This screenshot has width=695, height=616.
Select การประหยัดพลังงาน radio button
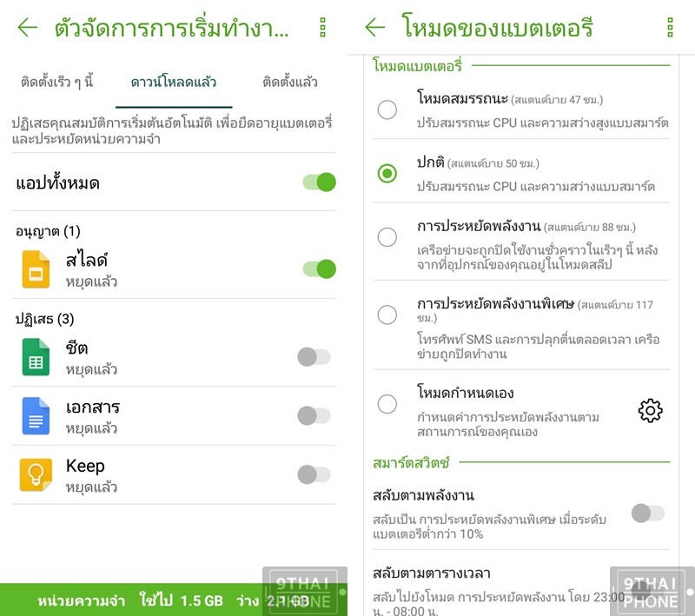click(387, 237)
